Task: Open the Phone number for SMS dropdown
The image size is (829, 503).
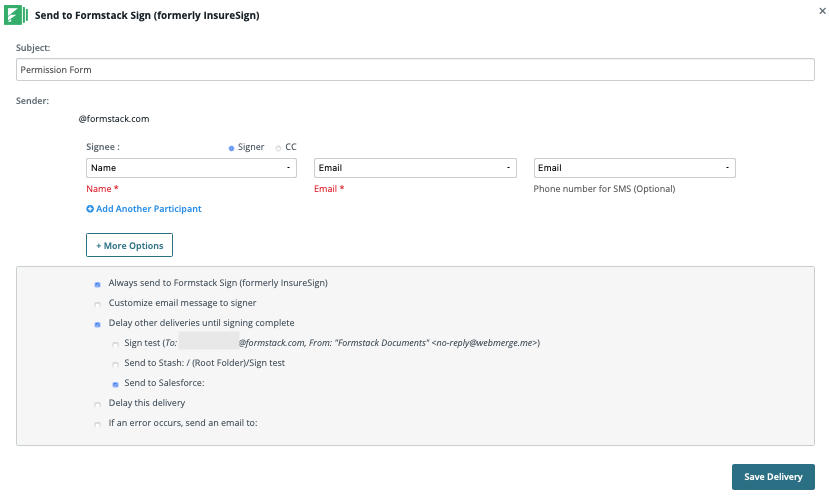Action: (634, 168)
